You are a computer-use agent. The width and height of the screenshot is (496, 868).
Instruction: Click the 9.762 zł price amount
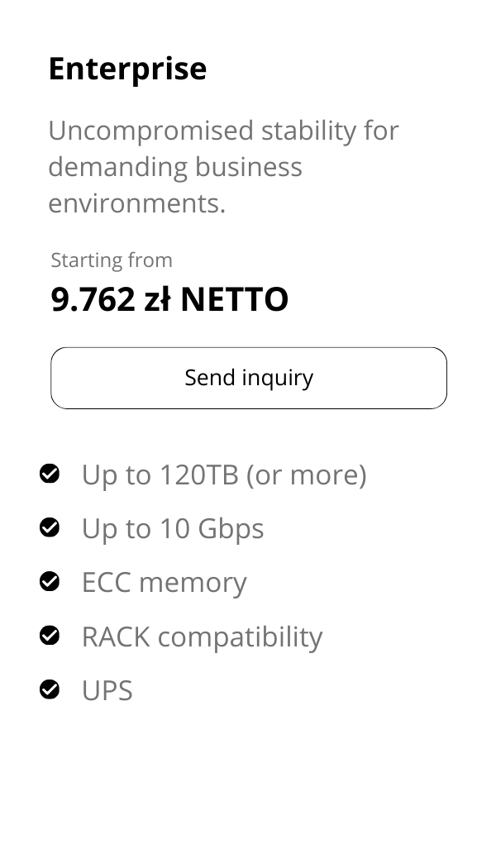pyautogui.click(x=111, y=299)
